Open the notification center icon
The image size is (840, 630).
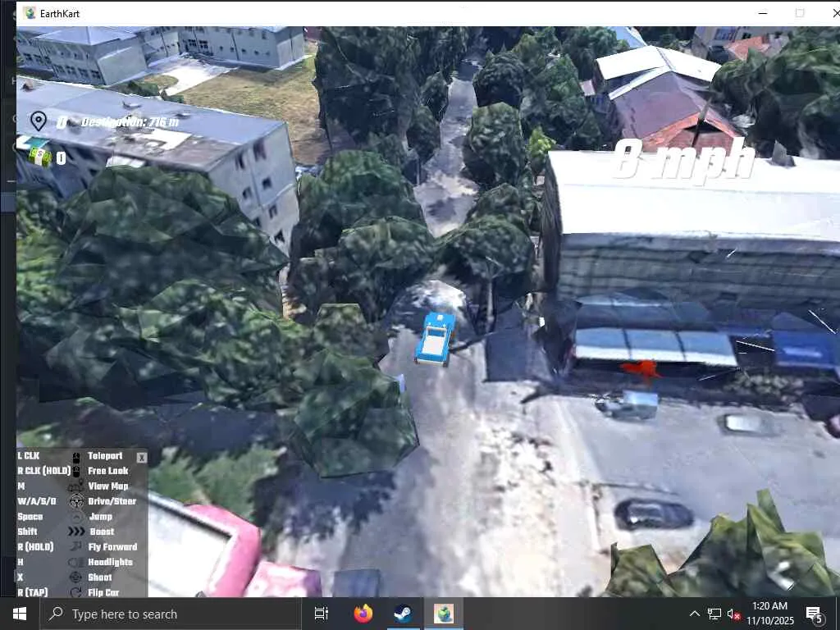pos(815,615)
